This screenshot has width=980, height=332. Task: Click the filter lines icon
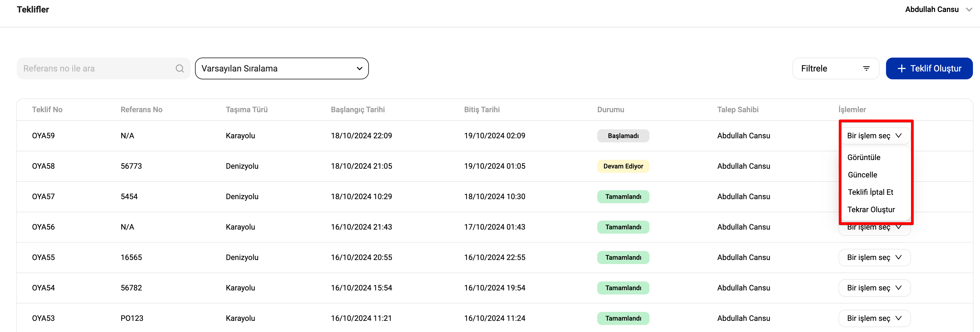pos(866,68)
